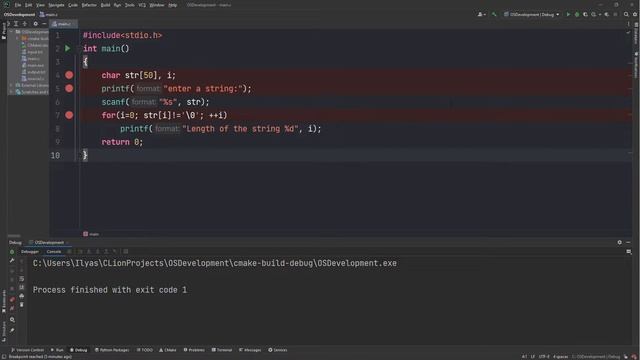Image resolution: width=640 pixels, height=360 pixels.
Task: Open CMake tool window
Action: click(x=167, y=350)
